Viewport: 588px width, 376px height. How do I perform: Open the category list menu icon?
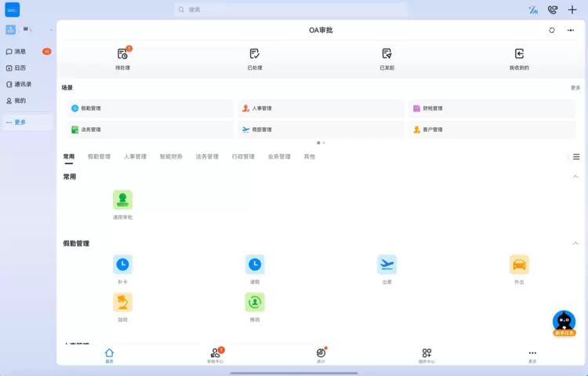[x=576, y=157]
